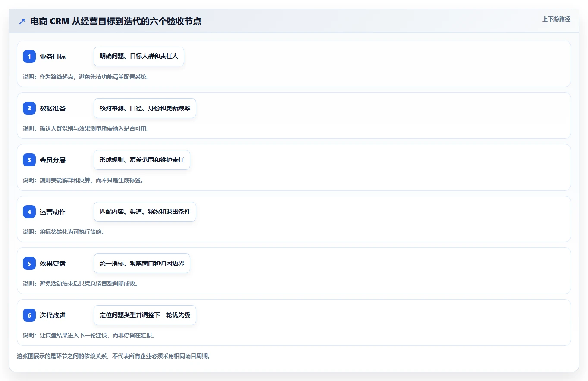Select the 数据准备 step label
Image resolution: width=588 pixels, height=381 pixels.
pos(53,108)
